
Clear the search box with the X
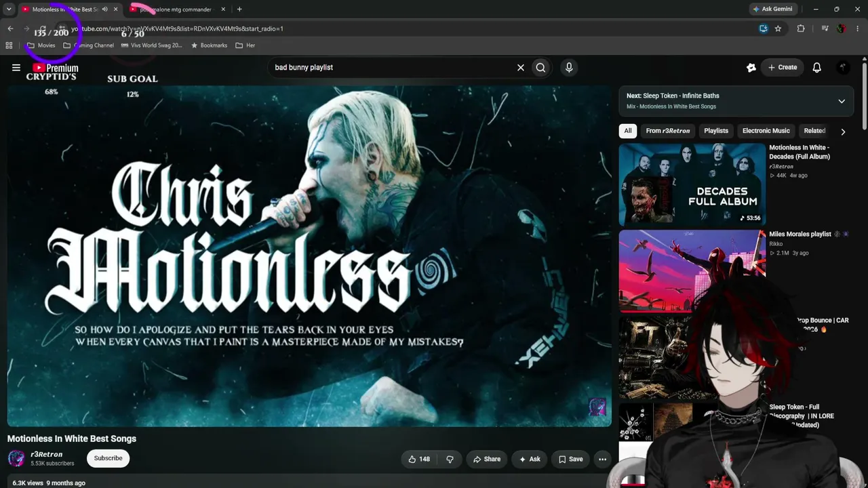pyautogui.click(x=521, y=67)
